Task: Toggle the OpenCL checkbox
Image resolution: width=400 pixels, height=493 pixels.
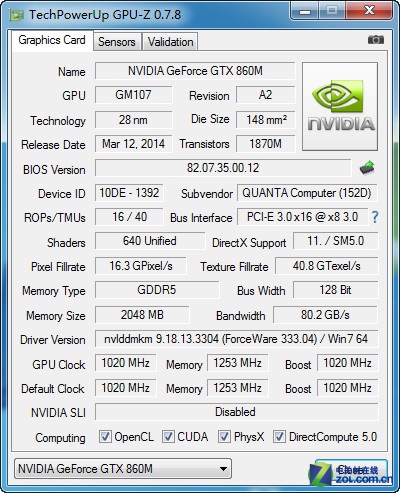Action: click(x=105, y=436)
